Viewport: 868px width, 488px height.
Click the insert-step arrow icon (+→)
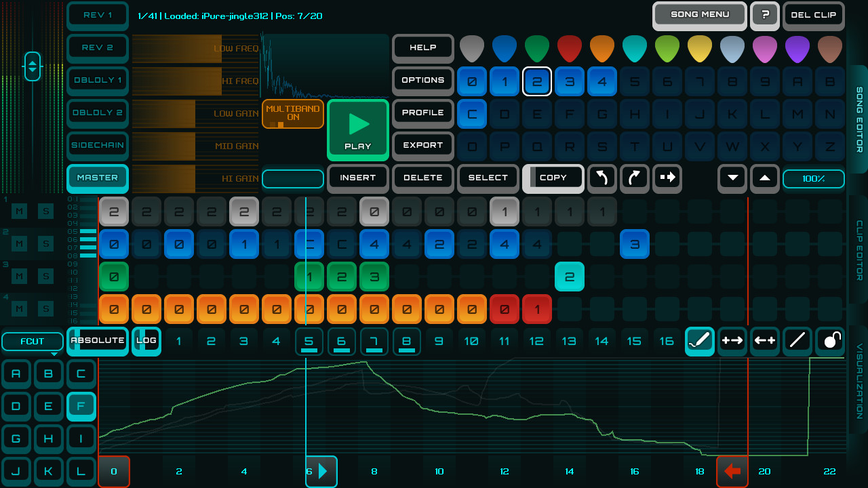click(732, 342)
